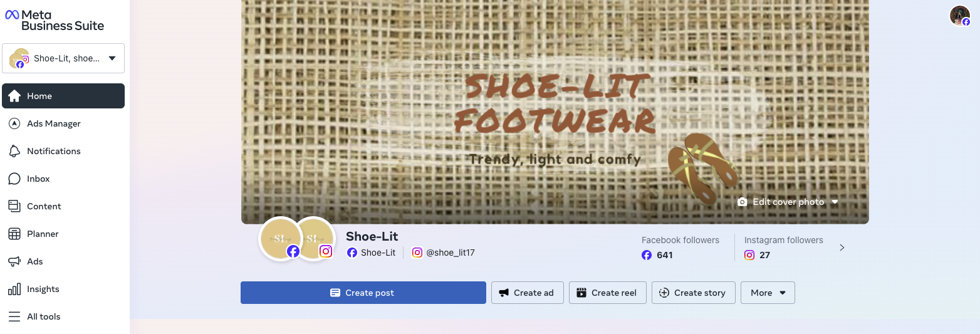980x334 pixels.
Task: Select the Content icon in sidebar
Action: point(14,206)
